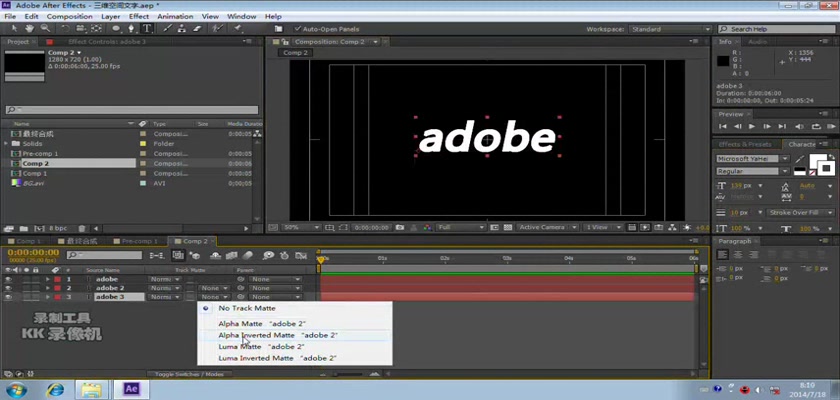The height and width of the screenshot is (400, 840).
Task: Click the Auto-keyframe stopwatch icon in timeline
Action: (284, 256)
